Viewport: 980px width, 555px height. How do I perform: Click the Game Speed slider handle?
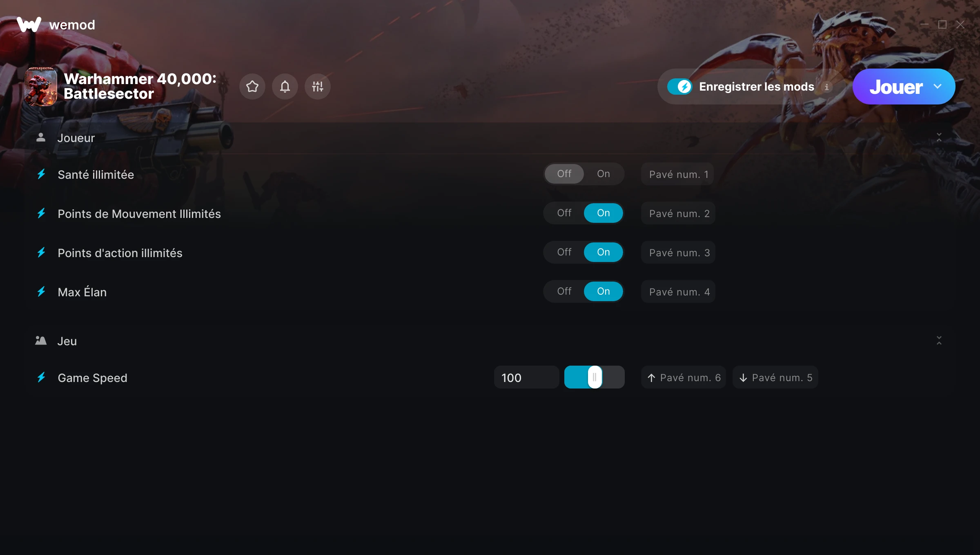(595, 377)
